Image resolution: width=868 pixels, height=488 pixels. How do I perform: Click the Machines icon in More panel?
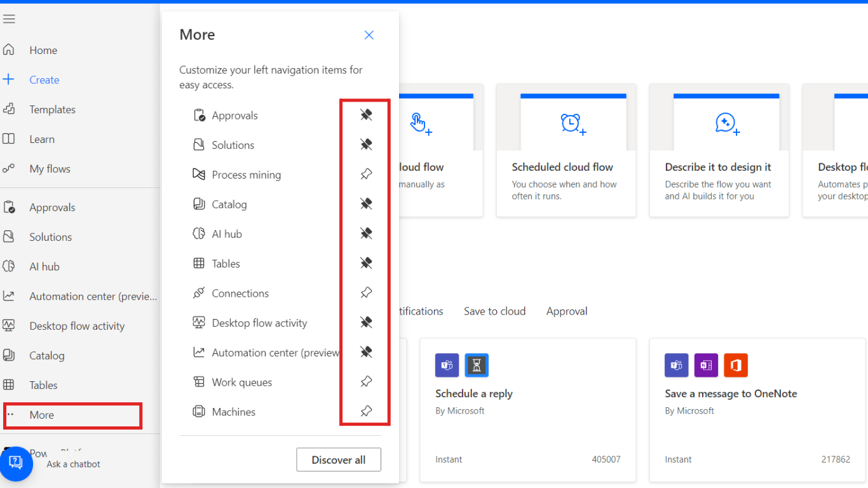click(199, 412)
